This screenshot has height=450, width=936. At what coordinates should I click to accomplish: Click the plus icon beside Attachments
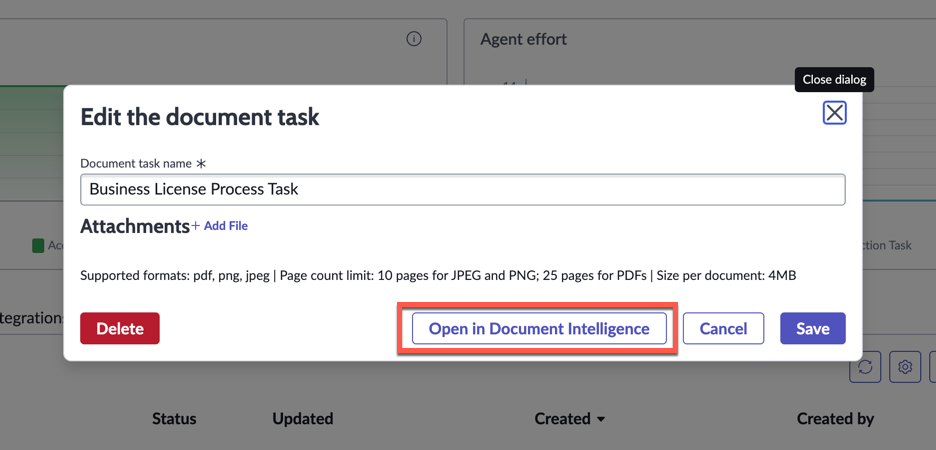pos(196,226)
